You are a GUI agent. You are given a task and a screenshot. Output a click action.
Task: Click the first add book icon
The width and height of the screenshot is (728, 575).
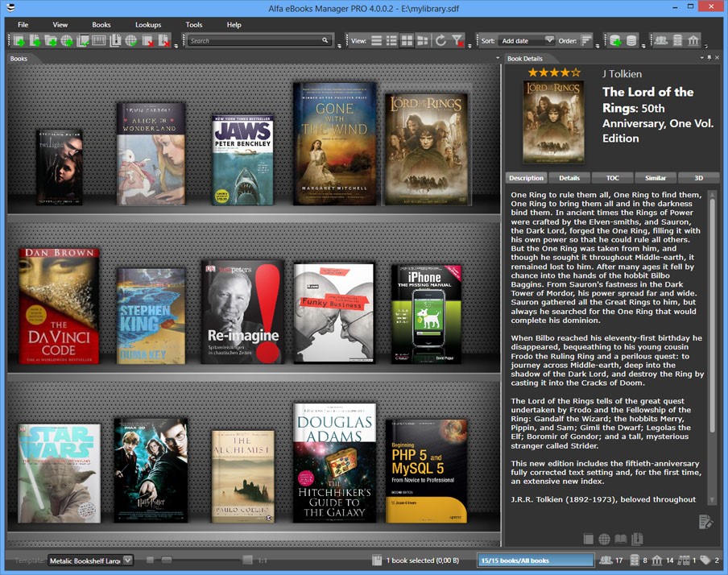tap(19, 40)
